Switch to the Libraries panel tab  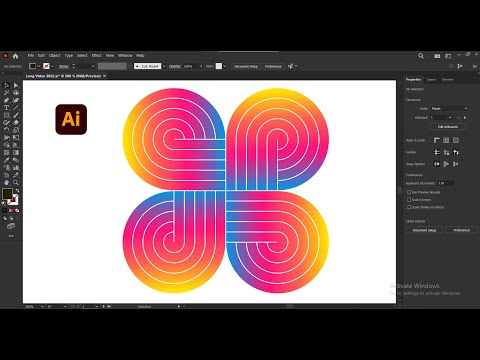pyautogui.click(x=448, y=79)
